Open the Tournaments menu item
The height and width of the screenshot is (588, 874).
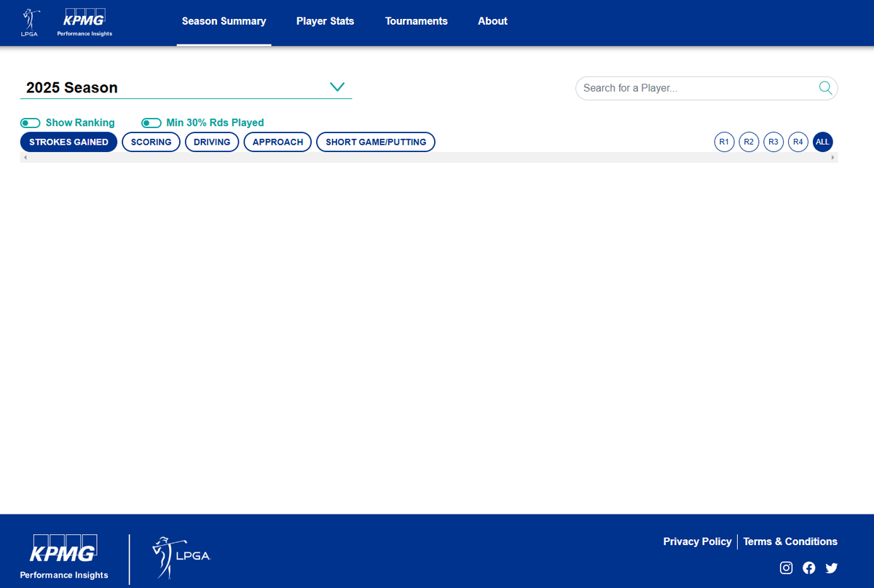[417, 21]
